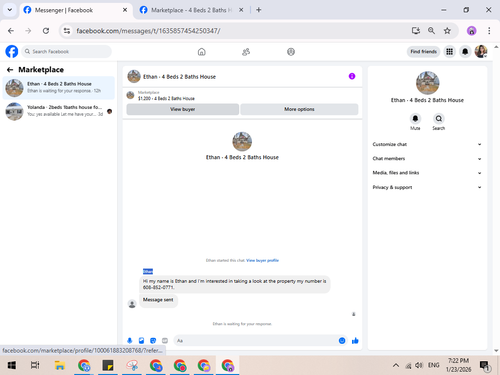Click the More options button
The image size is (500, 375).
[299, 109]
